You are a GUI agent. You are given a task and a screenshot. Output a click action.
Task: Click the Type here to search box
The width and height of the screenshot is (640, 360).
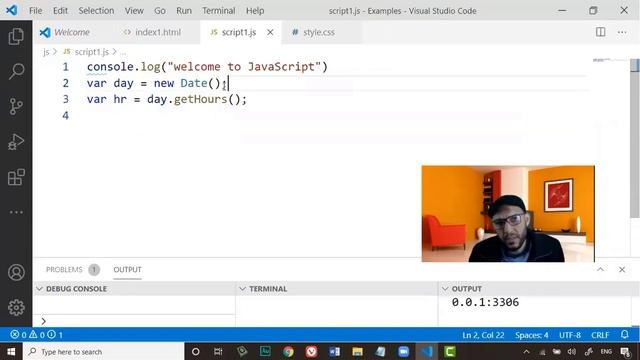(104, 351)
